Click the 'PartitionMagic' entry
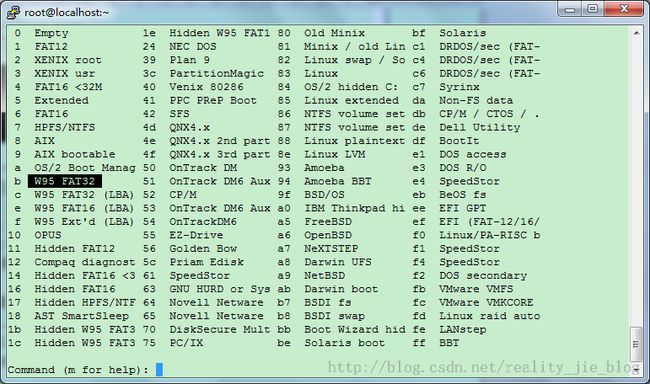The height and width of the screenshot is (384, 650). tap(216, 73)
